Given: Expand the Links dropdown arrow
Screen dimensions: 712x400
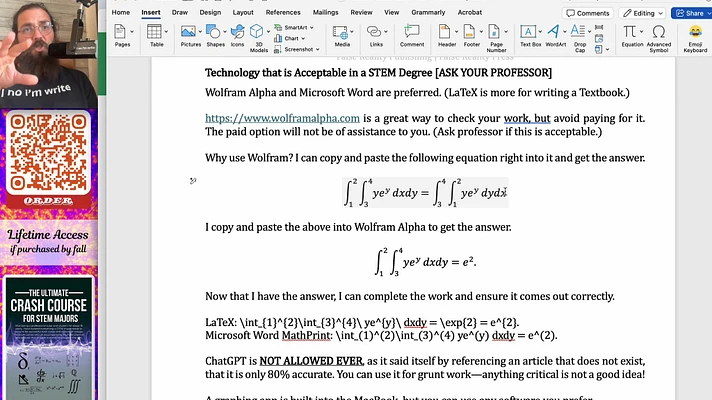Looking at the screenshot, I should point(386,32).
